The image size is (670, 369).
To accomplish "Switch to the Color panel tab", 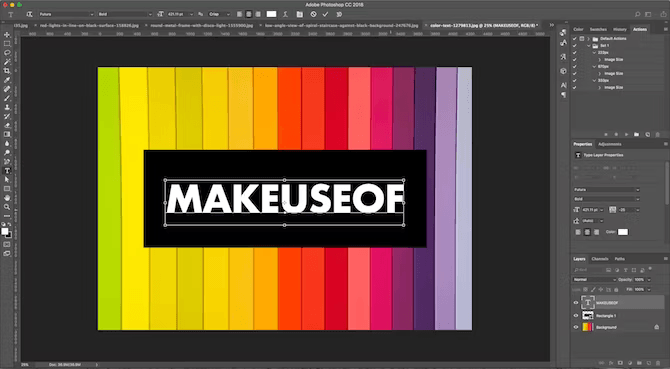I will tap(578, 29).
